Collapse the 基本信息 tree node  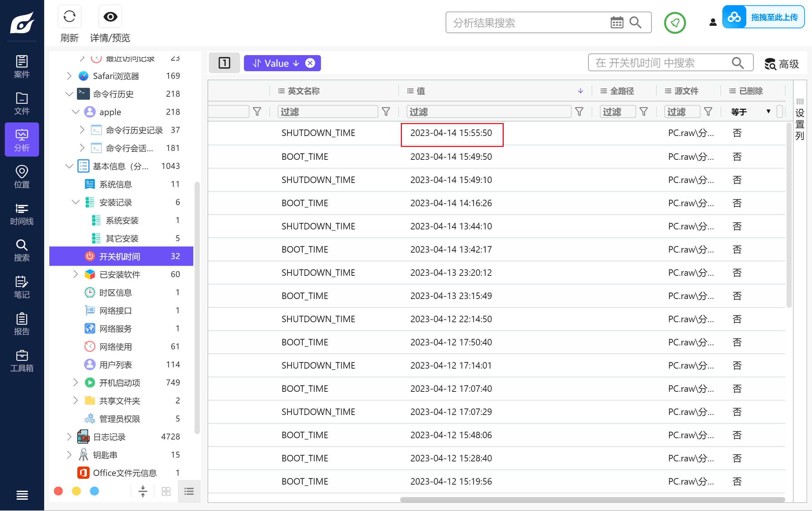point(69,166)
